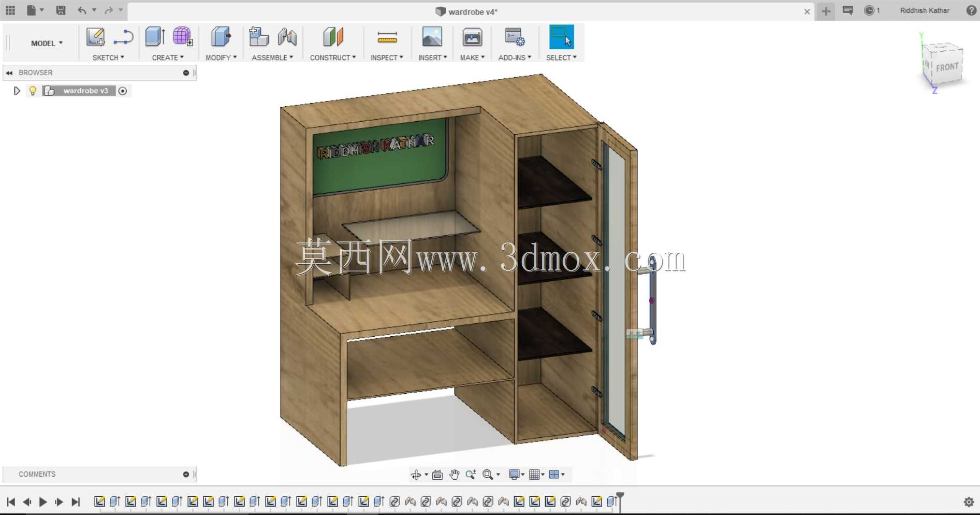
Task: Select the Offset Plane construct icon
Action: click(333, 37)
